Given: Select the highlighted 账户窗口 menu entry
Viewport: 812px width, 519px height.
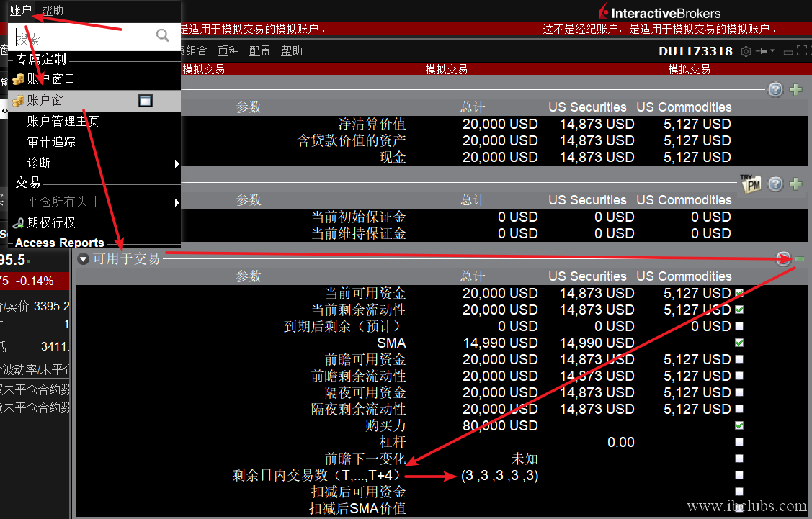Looking at the screenshot, I should click(94, 100).
